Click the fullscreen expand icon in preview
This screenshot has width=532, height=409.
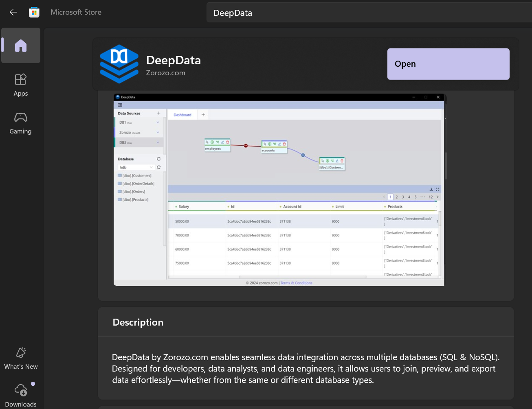437,189
